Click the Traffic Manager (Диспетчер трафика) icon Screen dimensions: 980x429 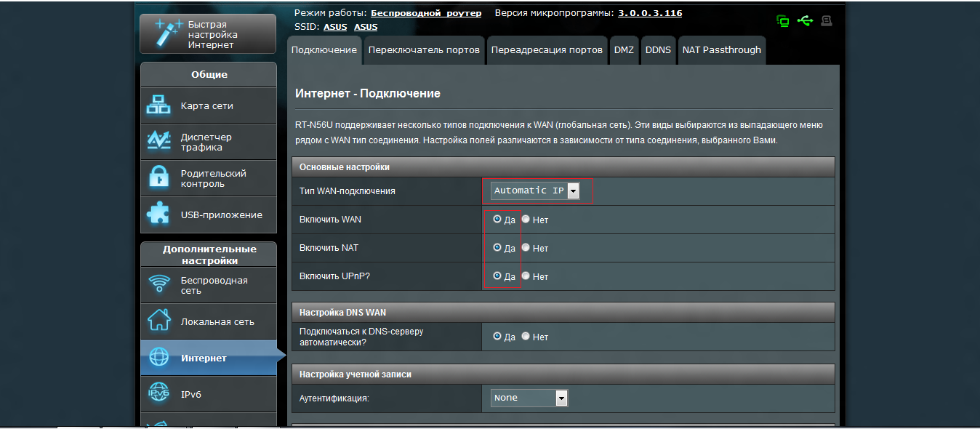click(158, 142)
